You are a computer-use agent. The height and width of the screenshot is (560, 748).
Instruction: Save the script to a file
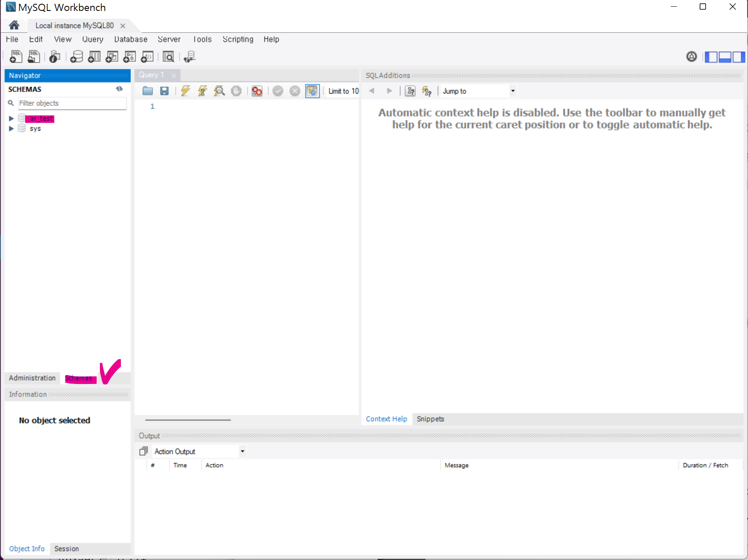[164, 91]
